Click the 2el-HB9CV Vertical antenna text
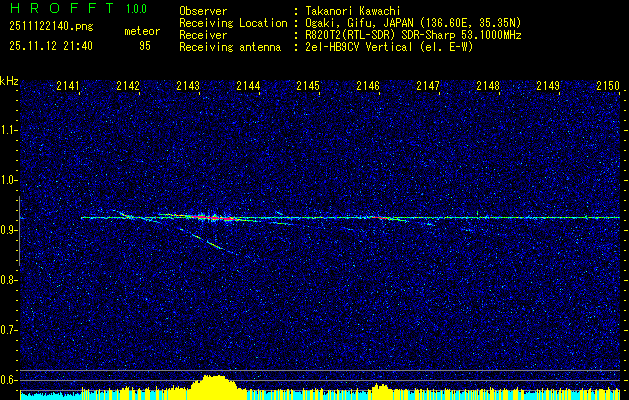 pyautogui.click(x=390, y=47)
